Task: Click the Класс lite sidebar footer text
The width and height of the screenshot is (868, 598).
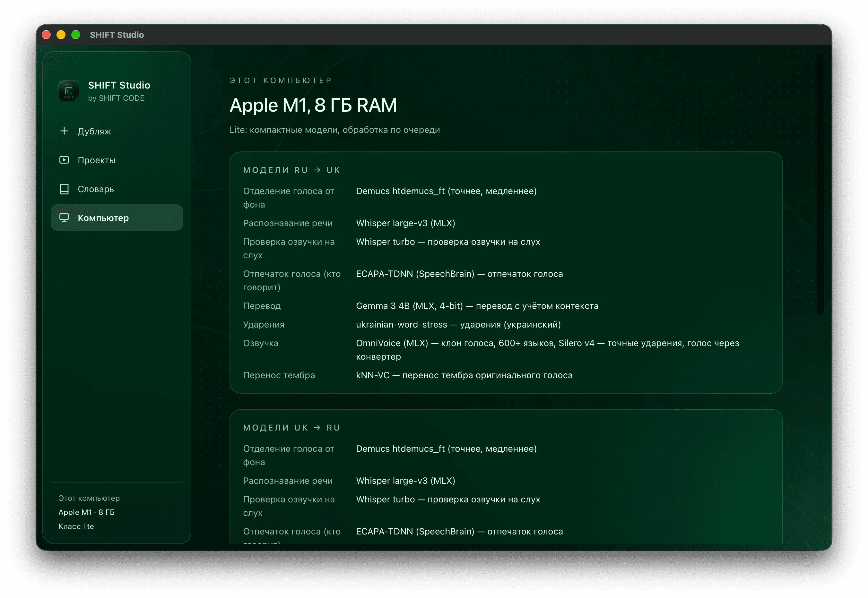Action: coord(76,527)
